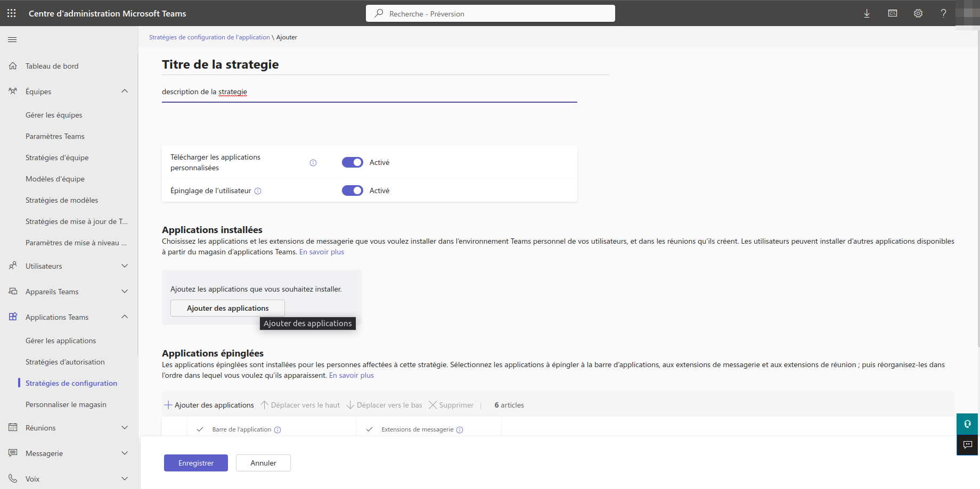Disable the Épinglage de l'utilisateur switch

point(352,190)
